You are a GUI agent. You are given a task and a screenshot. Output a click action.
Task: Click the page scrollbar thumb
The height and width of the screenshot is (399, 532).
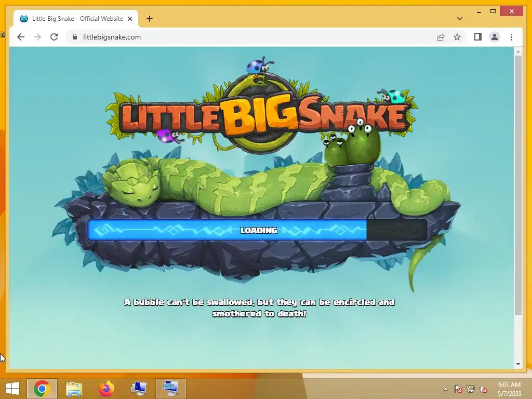click(518, 185)
